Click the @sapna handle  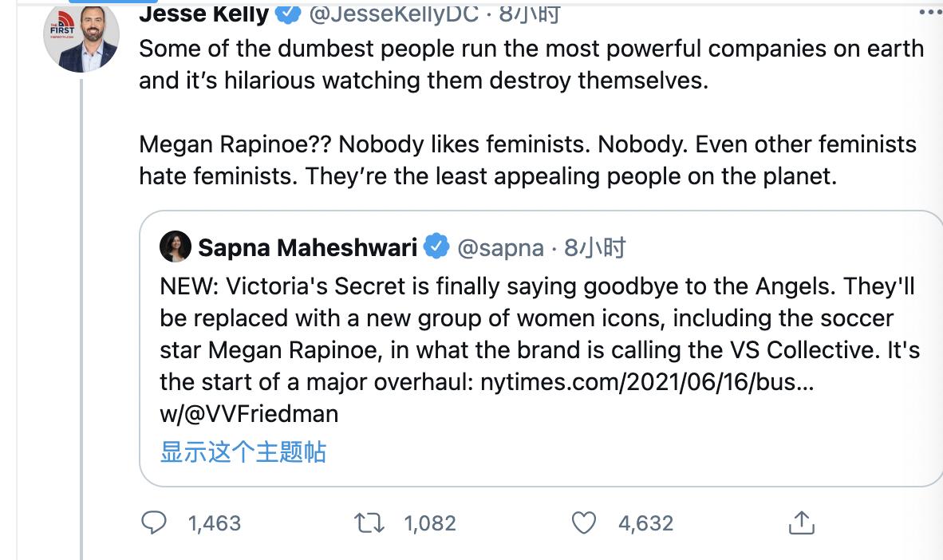click(500, 248)
